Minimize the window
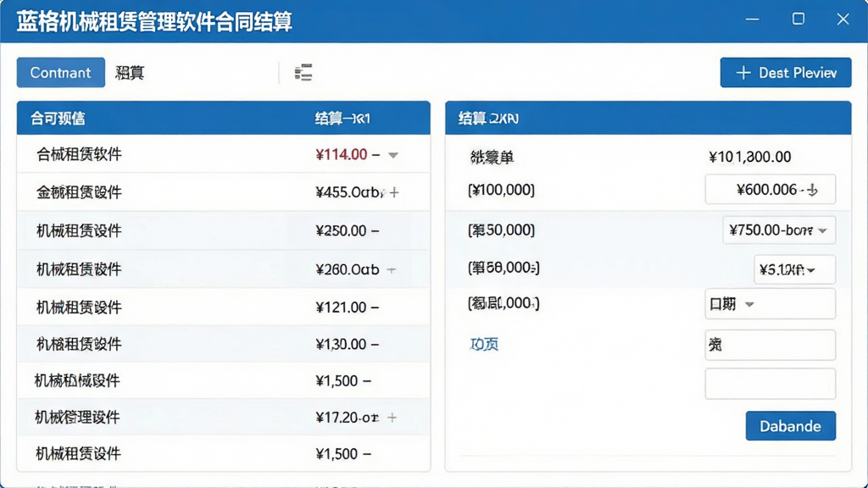This screenshot has height=488, width=868. point(753,19)
